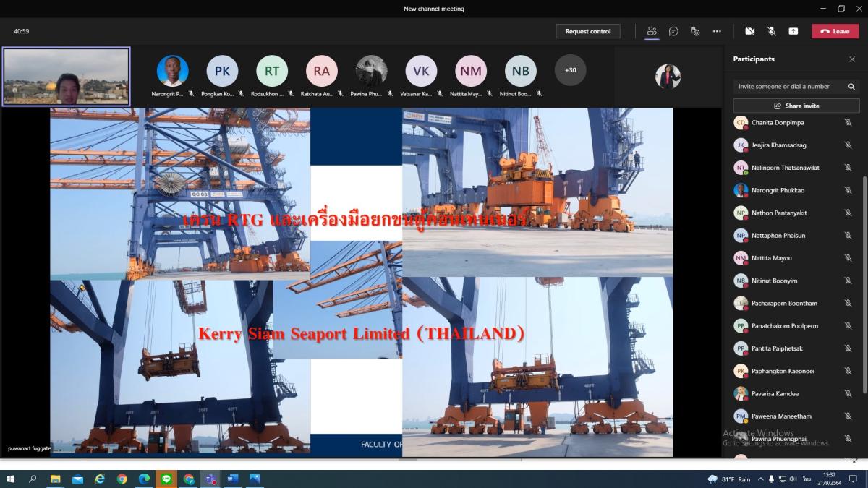This screenshot has width=868, height=488.
Task: Open the Share content tray
Action: pos(793,31)
